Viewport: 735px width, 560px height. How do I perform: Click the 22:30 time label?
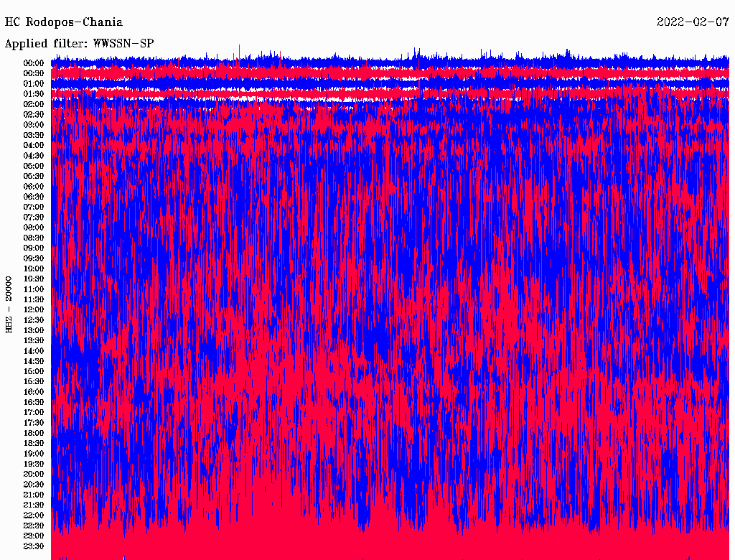tap(34, 526)
